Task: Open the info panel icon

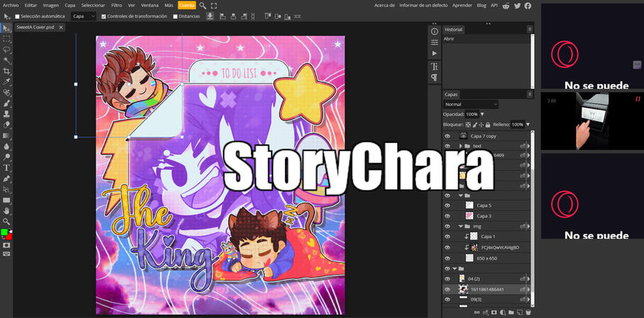Action: click(434, 31)
